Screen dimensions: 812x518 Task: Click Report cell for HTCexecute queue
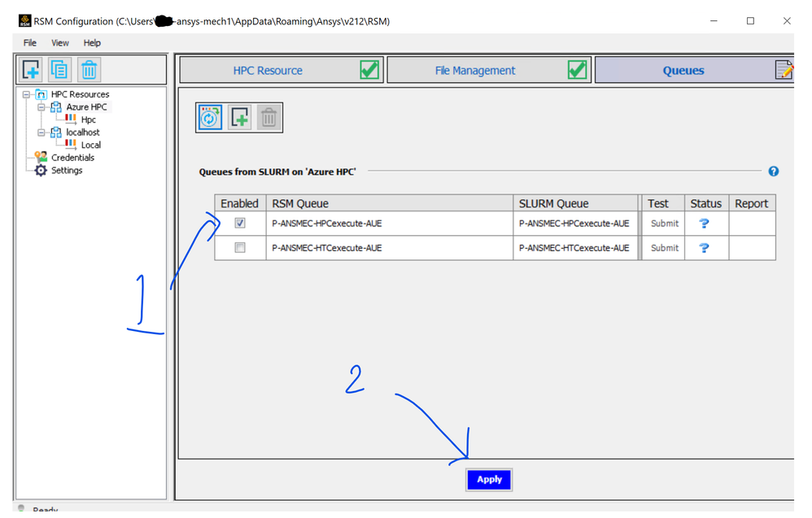[x=752, y=248]
